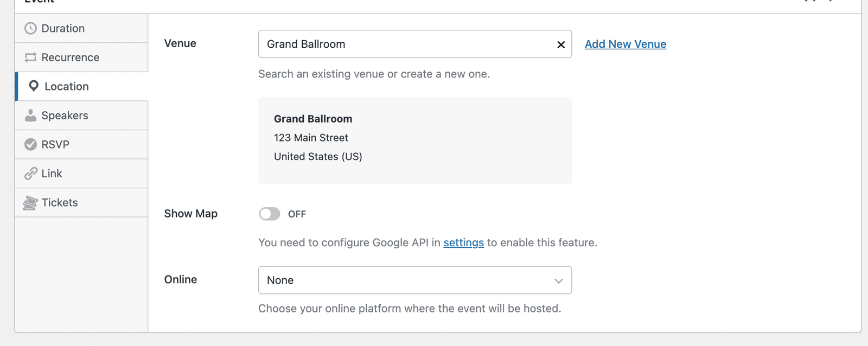Open the Google API settings link
The width and height of the screenshot is (868, 346).
pyautogui.click(x=463, y=242)
